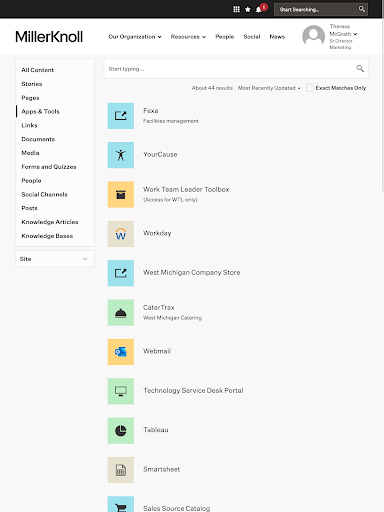Open the CaterTrax link title
This screenshot has height=512, width=384.
click(x=159, y=307)
